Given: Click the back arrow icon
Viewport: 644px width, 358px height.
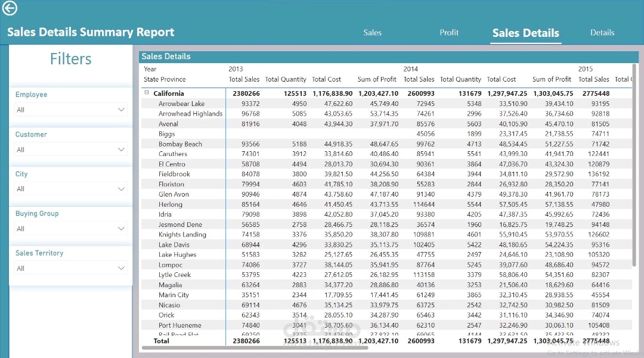Looking at the screenshot, I should click(10, 8).
